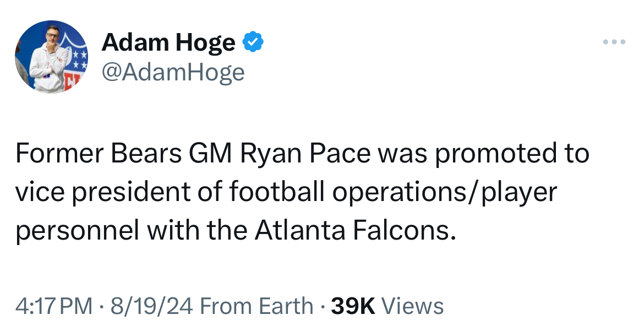Click the name Ryan Pace in tweet
The width and height of the screenshot is (644, 331).
click(x=305, y=154)
